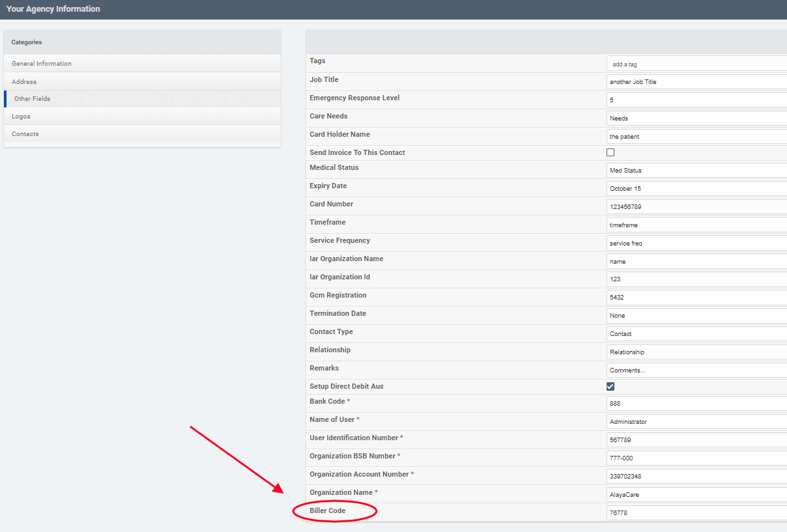787x532 pixels.
Task: Open the Contacts category
Action: (x=25, y=134)
